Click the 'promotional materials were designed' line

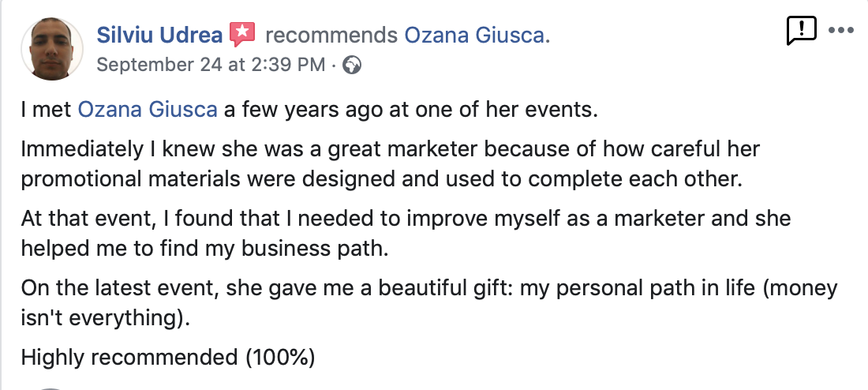coord(382,178)
